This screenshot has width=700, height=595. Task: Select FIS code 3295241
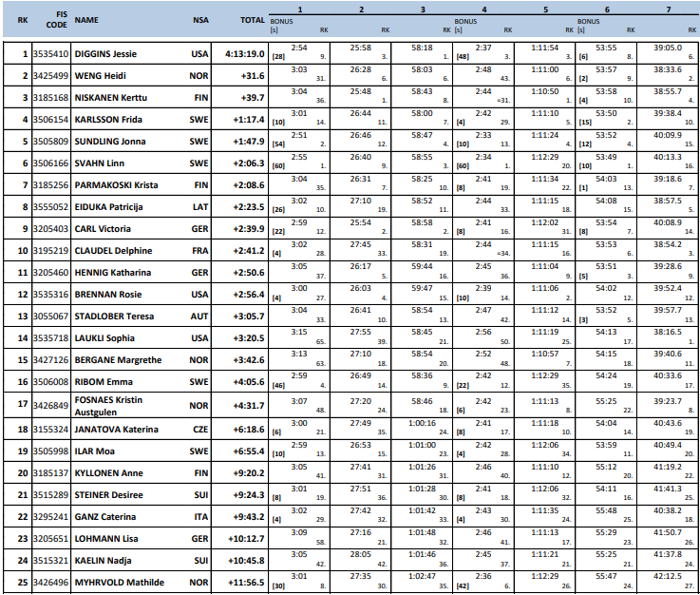(51, 517)
